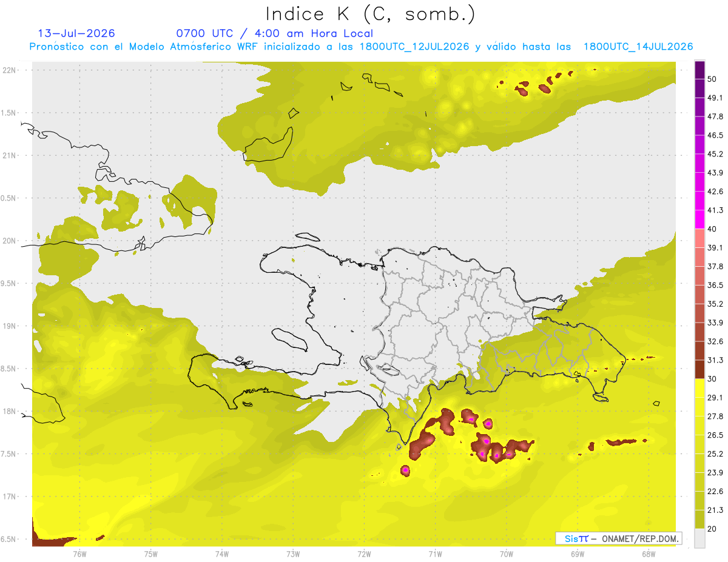The image size is (728, 562).
Task: Click the '27.8' colorbar value
Action: [x=715, y=416]
